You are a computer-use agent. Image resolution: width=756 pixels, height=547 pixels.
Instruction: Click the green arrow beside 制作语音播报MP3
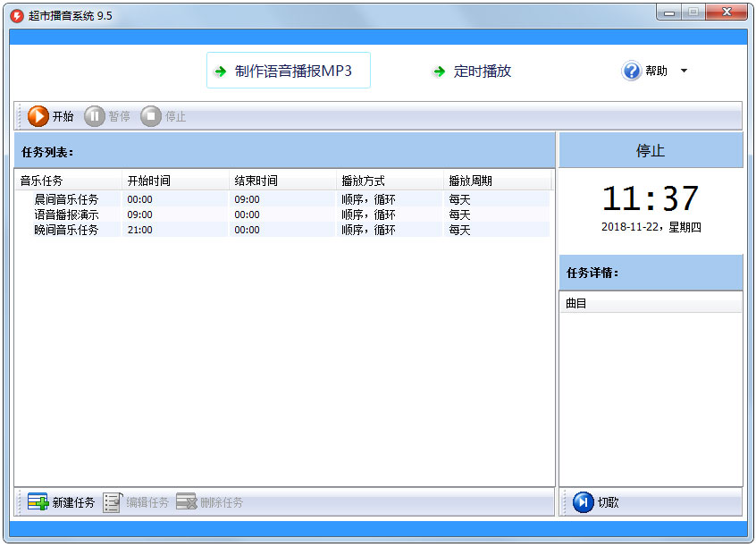point(221,72)
